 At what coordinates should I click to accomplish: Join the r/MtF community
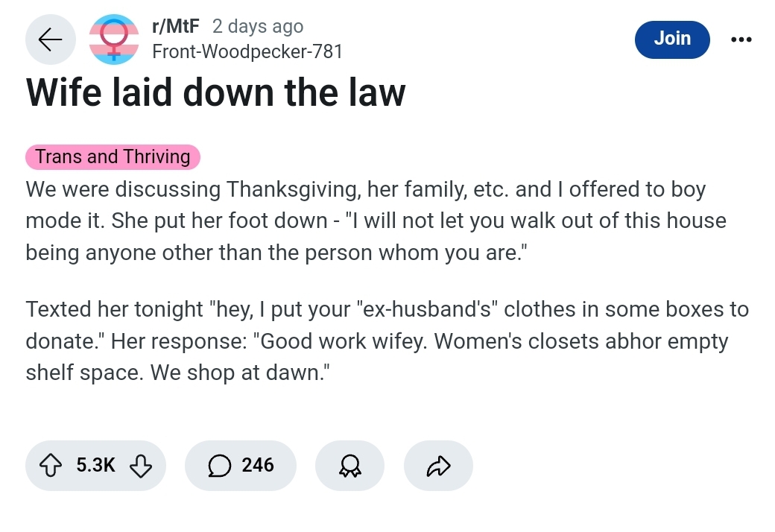point(672,39)
